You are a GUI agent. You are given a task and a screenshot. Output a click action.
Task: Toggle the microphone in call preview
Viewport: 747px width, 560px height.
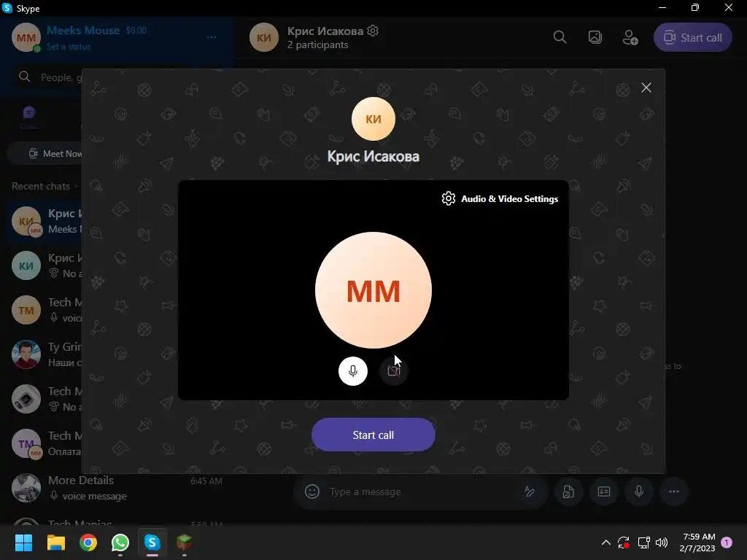(352, 371)
